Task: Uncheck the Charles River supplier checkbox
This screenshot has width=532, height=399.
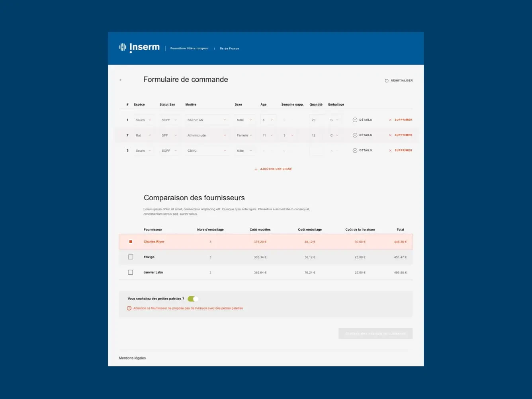Action: tap(131, 242)
